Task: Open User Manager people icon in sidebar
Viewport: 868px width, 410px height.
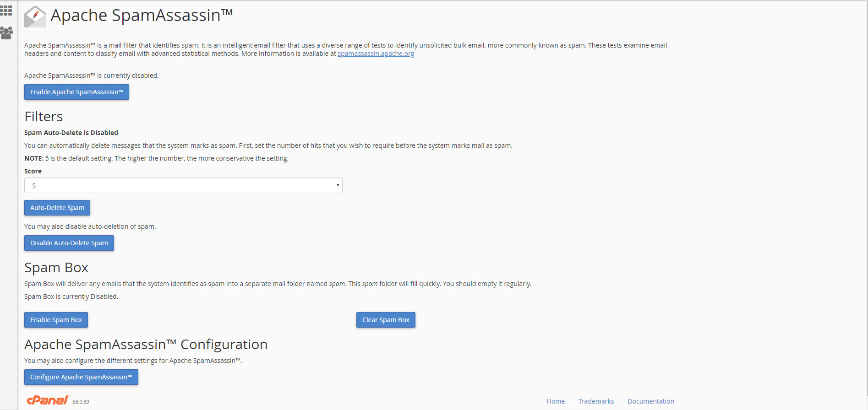Action: coord(6,33)
